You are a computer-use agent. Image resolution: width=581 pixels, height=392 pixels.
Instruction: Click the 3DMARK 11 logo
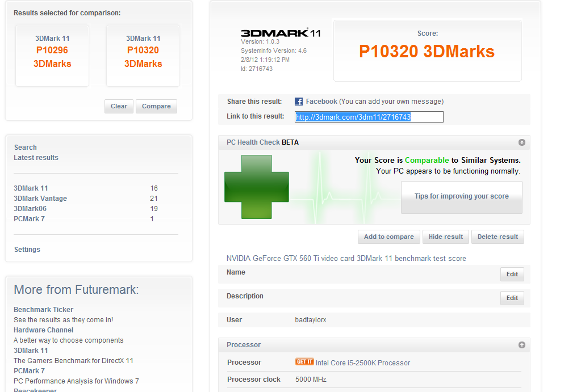point(281,33)
